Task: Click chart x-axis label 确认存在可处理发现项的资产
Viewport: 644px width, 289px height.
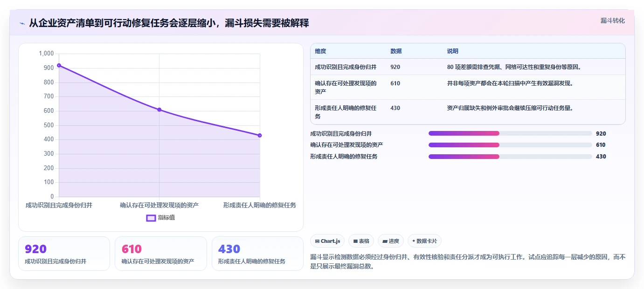Action: click(x=159, y=205)
